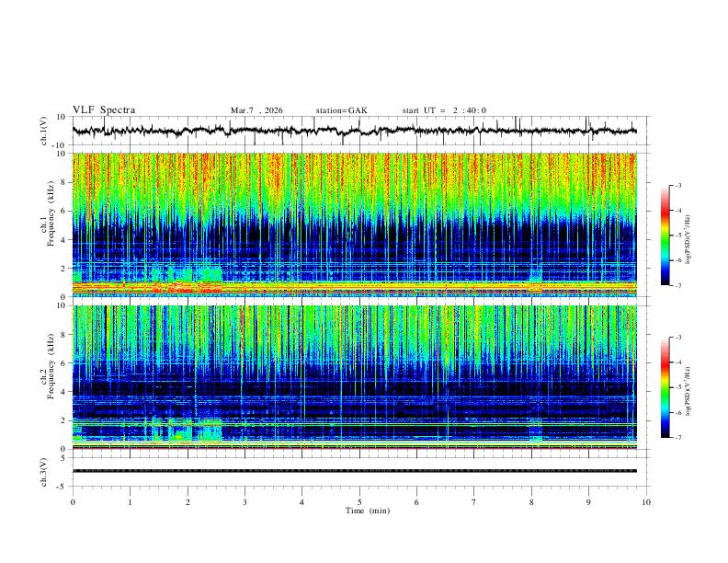Click tick label "5" on the time axis

tap(359, 502)
